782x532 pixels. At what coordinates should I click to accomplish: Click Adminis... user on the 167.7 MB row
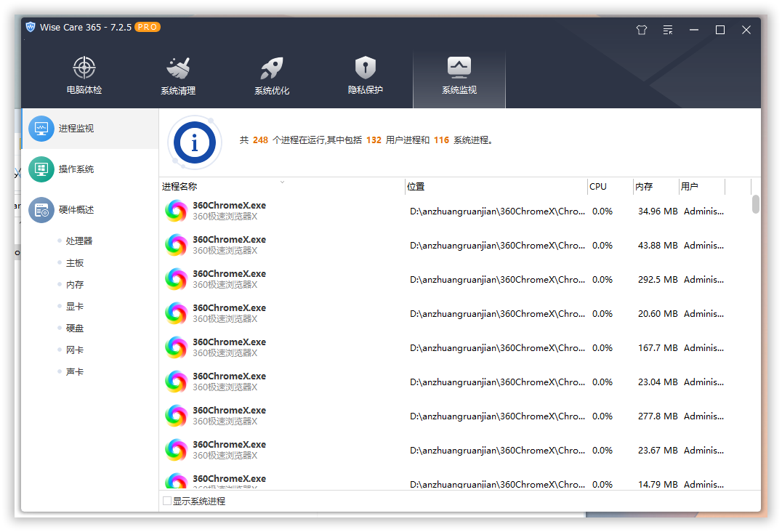[704, 348]
